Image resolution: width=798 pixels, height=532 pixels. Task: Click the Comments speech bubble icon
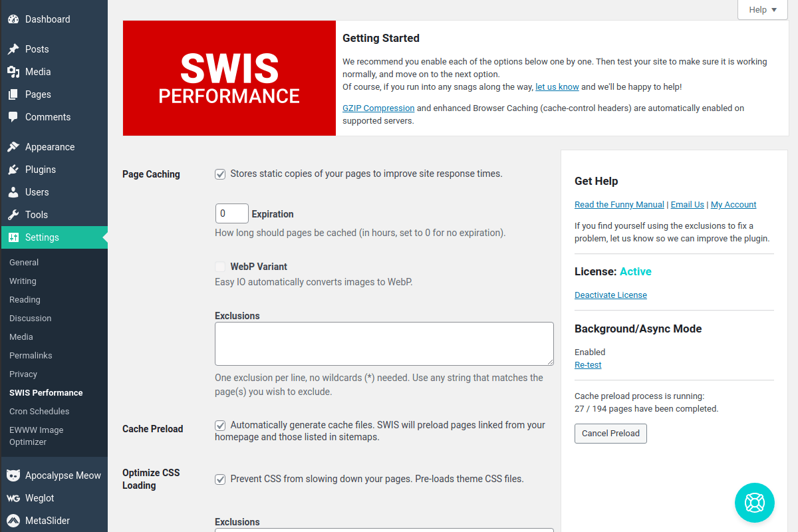(13, 117)
